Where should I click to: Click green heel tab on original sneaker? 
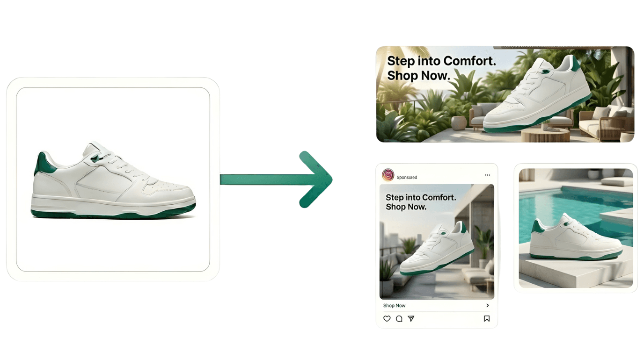43,165
